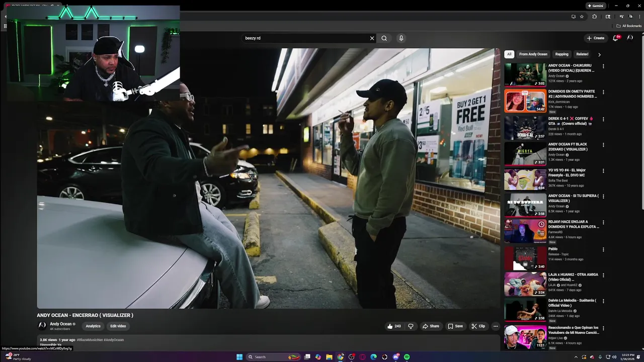
Task: Select the Related filter chip
Action: (x=582, y=54)
